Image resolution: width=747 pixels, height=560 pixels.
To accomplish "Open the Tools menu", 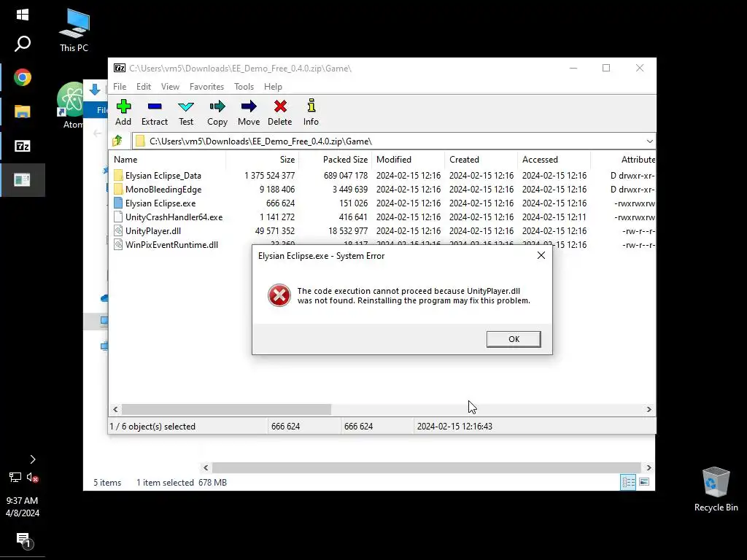I will [x=244, y=87].
